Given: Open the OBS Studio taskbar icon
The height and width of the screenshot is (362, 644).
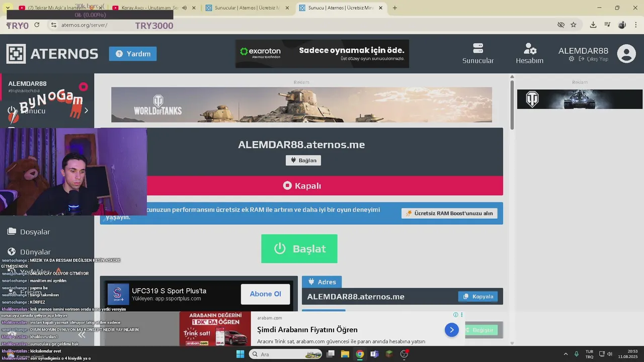Looking at the screenshot, I should [x=404, y=354].
